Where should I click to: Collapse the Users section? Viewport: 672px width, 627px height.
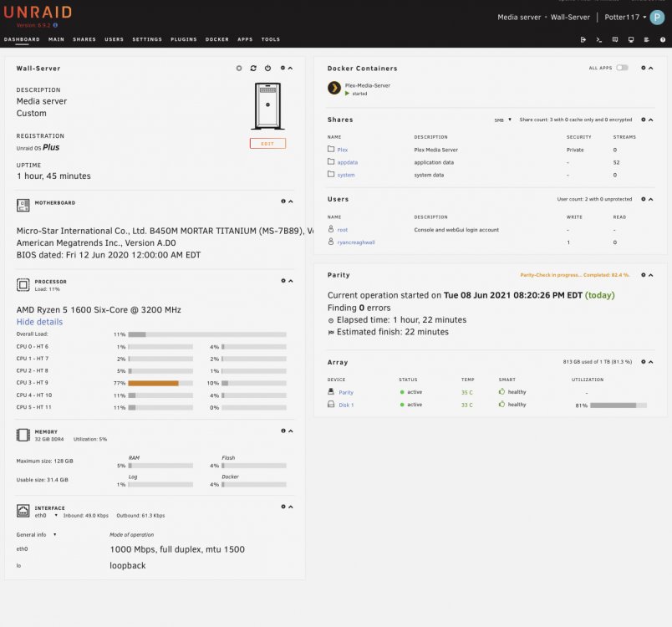point(650,199)
